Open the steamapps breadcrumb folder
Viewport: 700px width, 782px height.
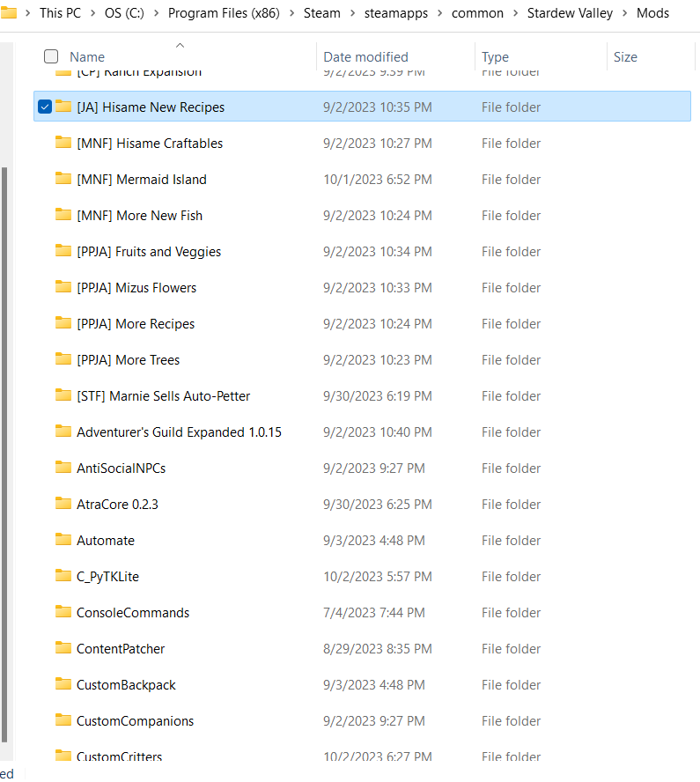tap(396, 13)
